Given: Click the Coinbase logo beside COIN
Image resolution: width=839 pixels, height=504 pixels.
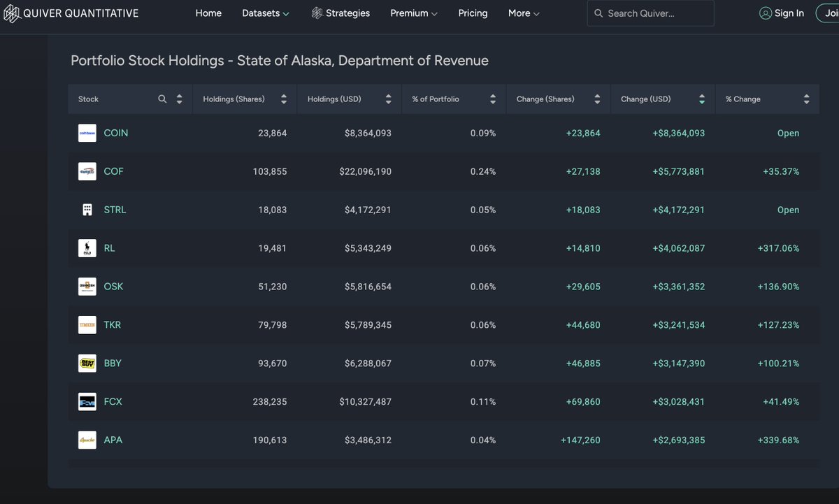Looking at the screenshot, I should tap(87, 133).
